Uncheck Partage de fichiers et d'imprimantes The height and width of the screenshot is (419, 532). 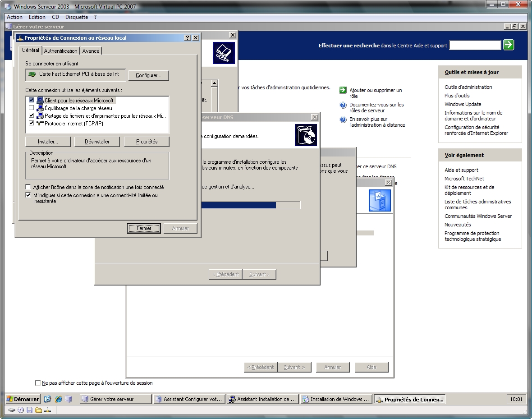pyautogui.click(x=32, y=116)
